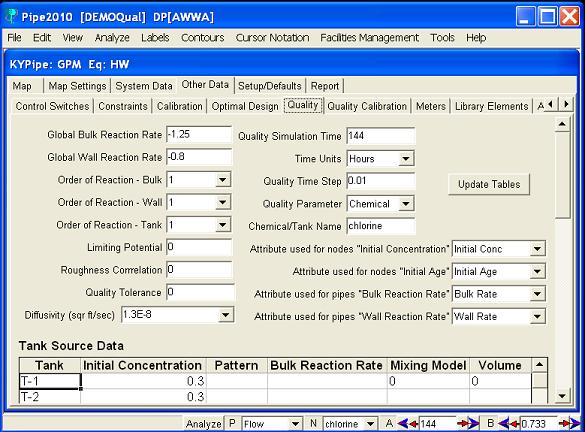This screenshot has height=432, width=585.
Task: Click the Chemical/Tank Name field
Action: tap(380, 226)
